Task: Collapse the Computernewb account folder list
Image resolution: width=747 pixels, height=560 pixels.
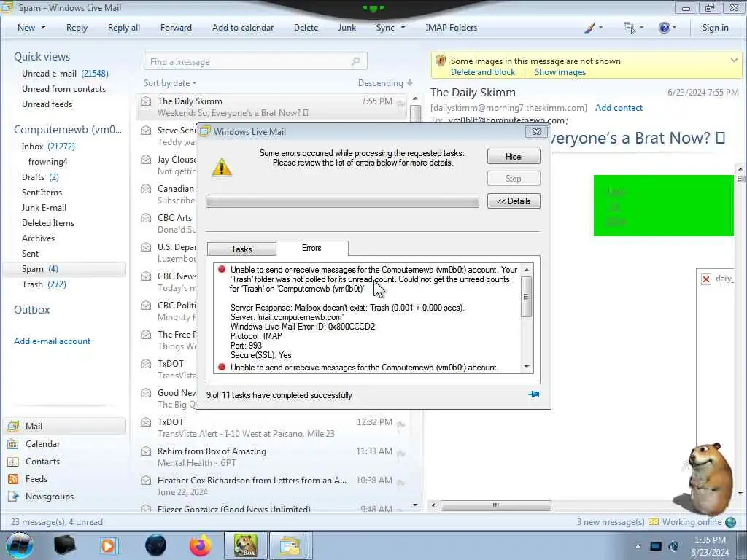Action: pyautogui.click(x=68, y=130)
